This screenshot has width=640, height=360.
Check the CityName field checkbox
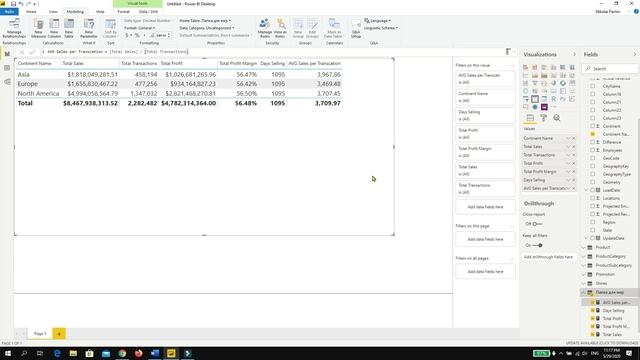(x=593, y=86)
